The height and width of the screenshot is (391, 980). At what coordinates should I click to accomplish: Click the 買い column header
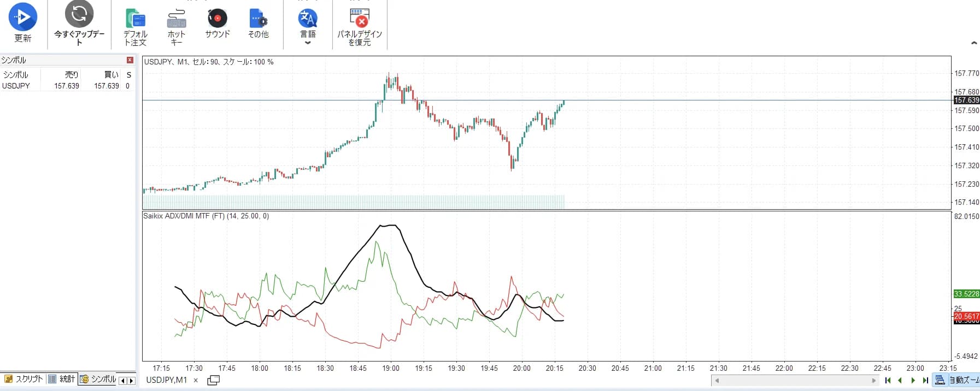point(112,74)
